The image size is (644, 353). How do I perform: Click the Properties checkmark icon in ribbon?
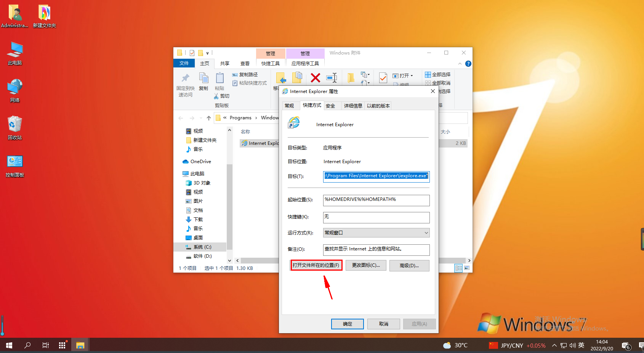click(383, 78)
